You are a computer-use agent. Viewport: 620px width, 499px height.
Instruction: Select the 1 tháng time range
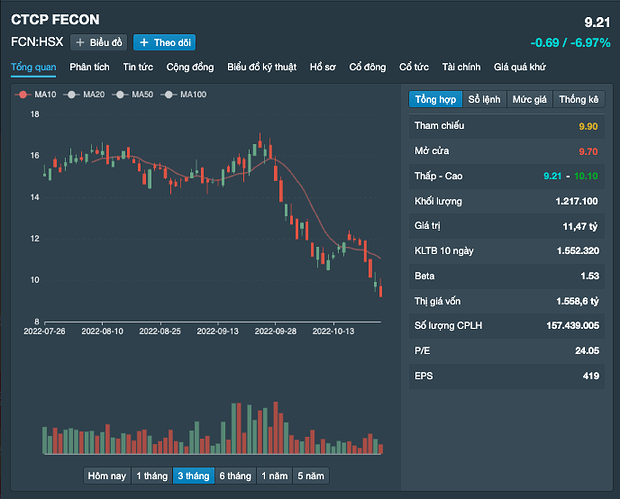[x=151, y=476]
